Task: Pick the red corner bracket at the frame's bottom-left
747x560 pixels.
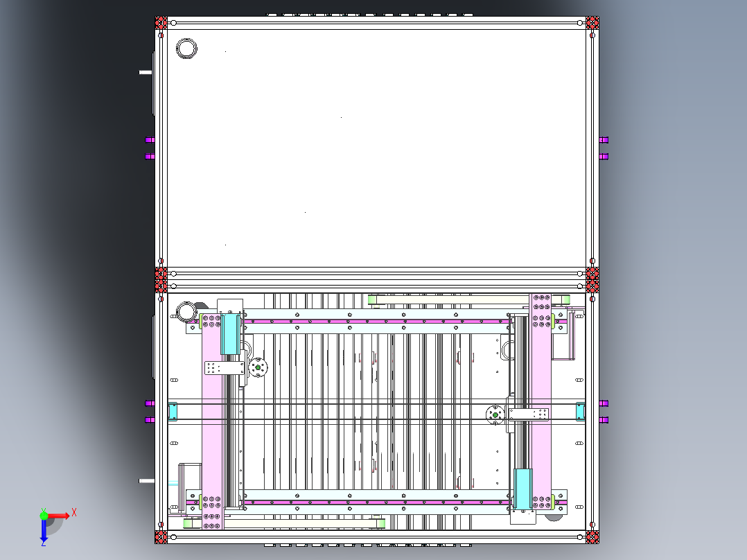Action: [161, 536]
